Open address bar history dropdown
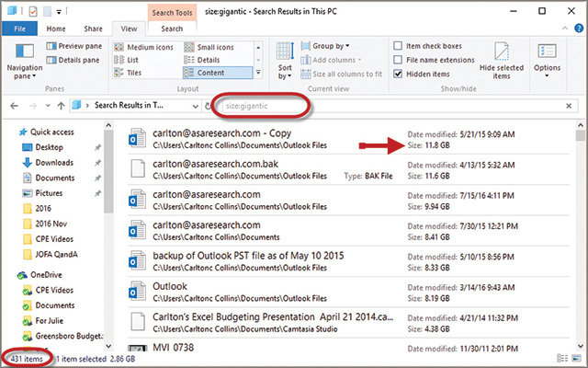588x368 pixels. click(196, 107)
